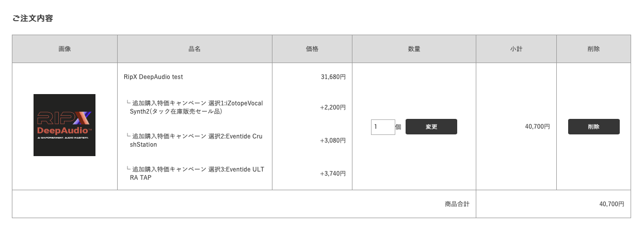Click the +2,200円 add-on price
This screenshot has width=644, height=229.
[333, 107]
